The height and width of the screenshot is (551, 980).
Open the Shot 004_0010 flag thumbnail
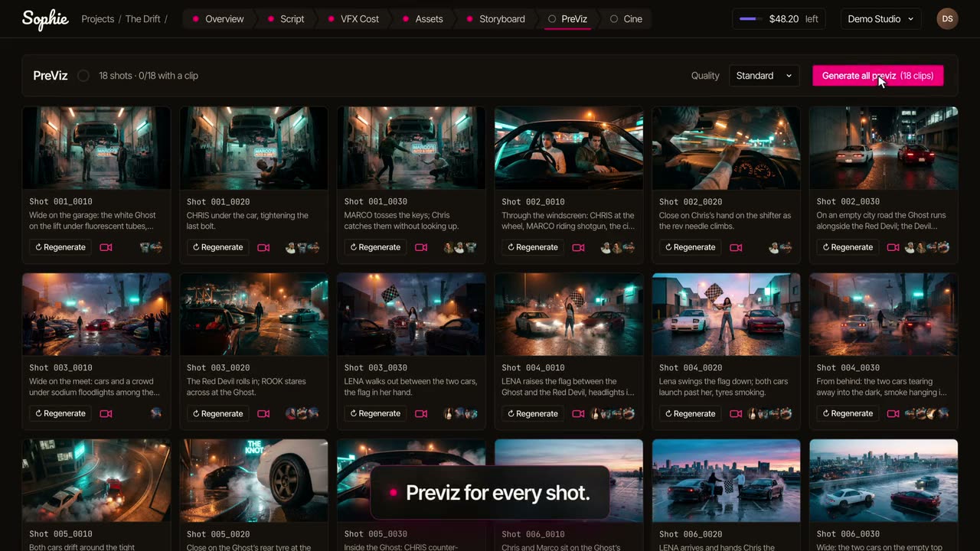tap(569, 314)
